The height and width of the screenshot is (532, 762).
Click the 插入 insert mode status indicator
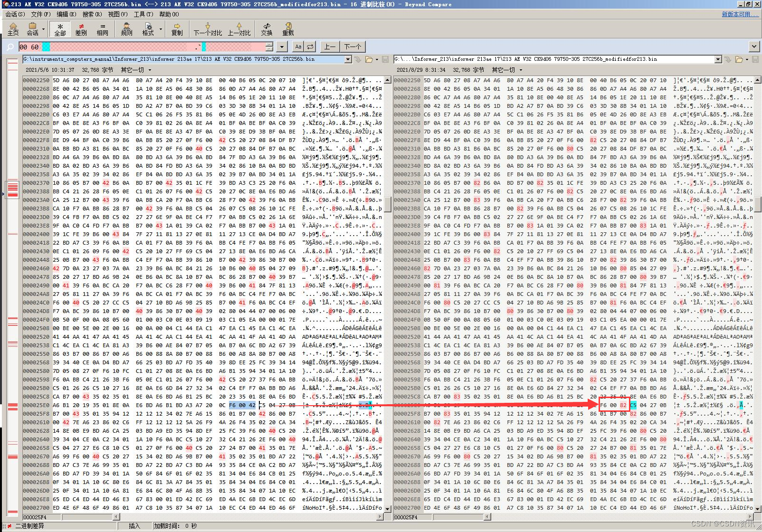point(134,526)
